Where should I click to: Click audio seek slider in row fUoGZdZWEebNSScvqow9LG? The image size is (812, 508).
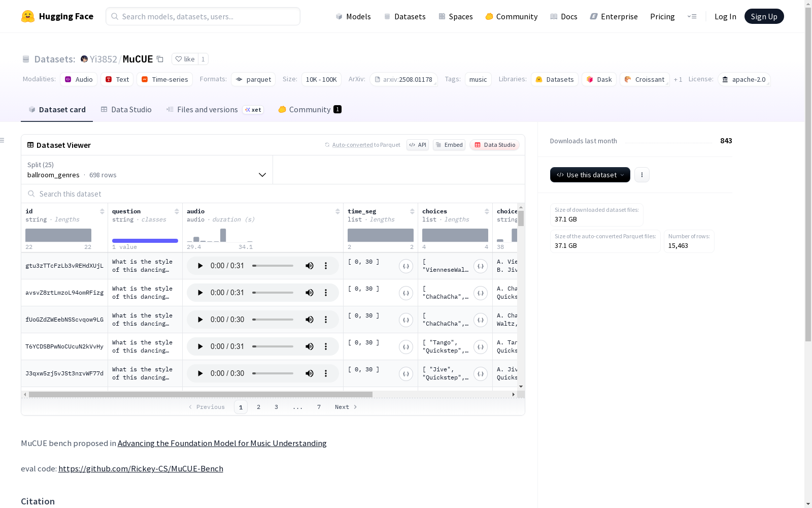273,320
